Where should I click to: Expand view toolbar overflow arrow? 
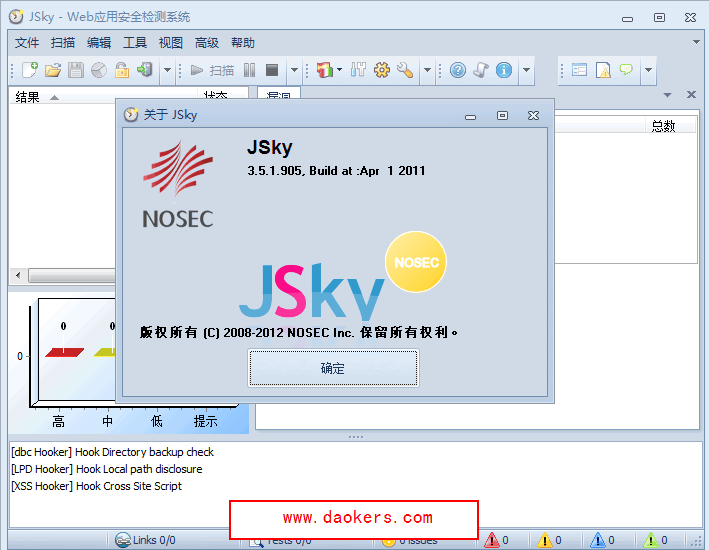click(648, 70)
